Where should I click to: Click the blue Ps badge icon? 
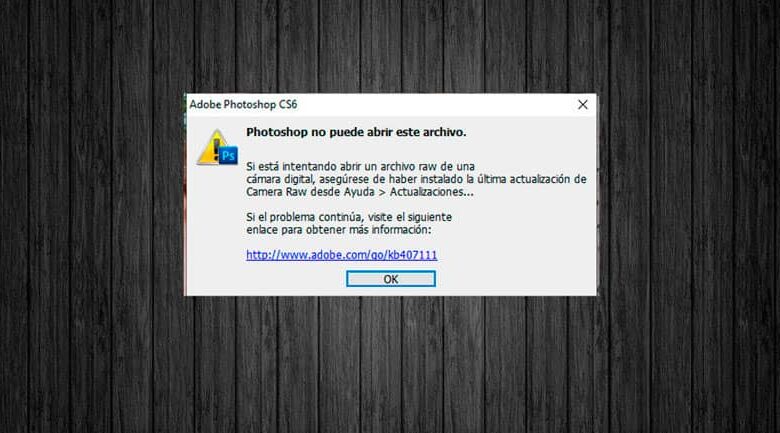click(228, 156)
